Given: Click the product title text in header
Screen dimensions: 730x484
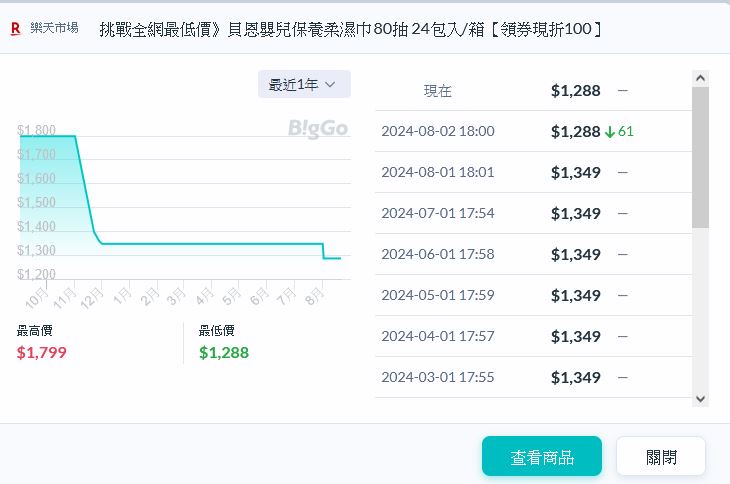Looking at the screenshot, I should [x=351, y=29].
